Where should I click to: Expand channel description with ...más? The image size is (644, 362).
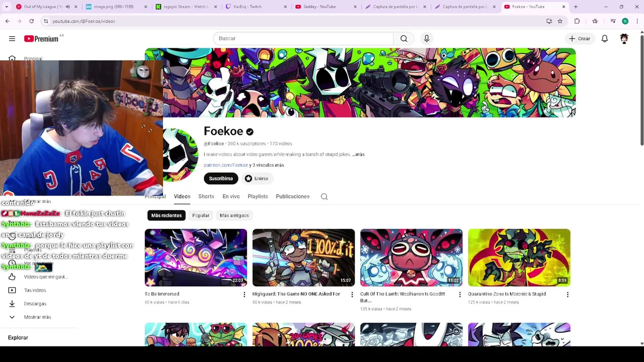click(x=358, y=154)
